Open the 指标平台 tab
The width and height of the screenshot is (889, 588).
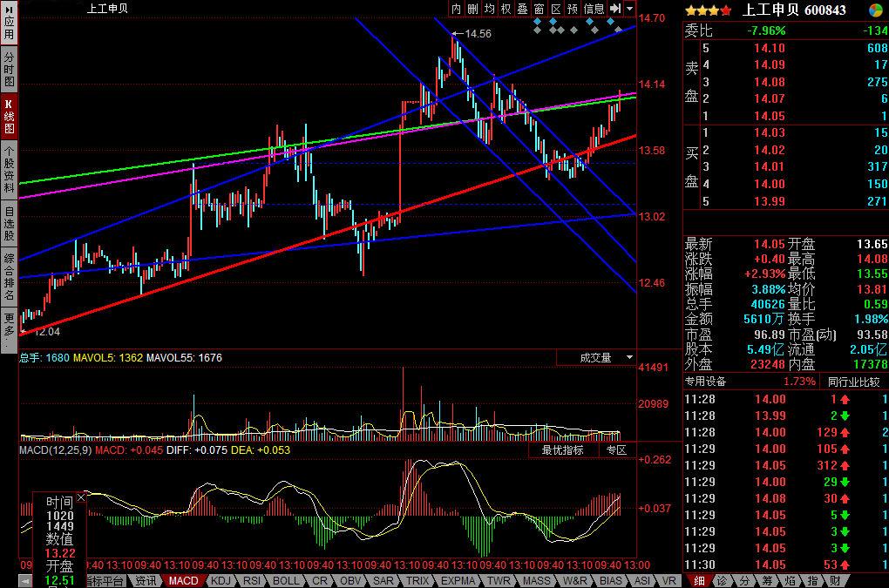point(106,581)
